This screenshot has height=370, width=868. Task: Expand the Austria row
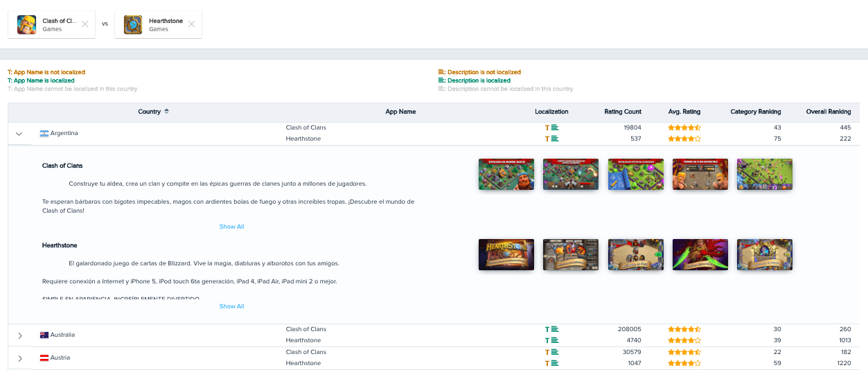pos(19,358)
